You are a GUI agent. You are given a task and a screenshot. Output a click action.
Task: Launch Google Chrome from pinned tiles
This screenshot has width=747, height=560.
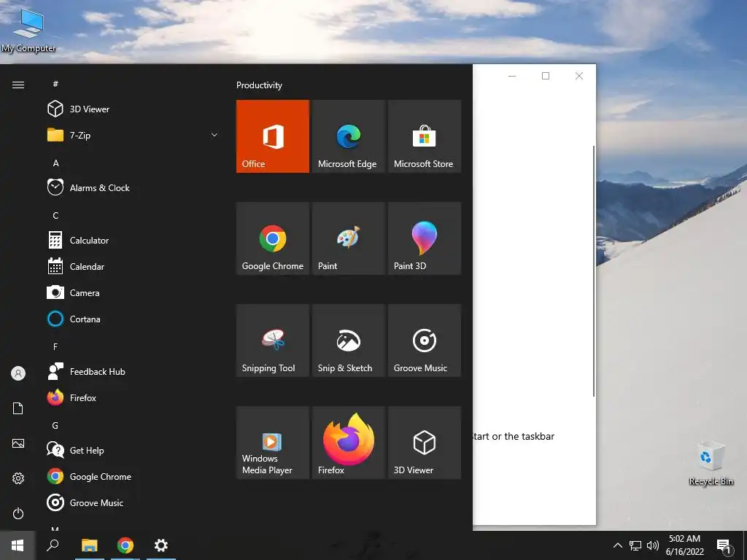tap(273, 238)
